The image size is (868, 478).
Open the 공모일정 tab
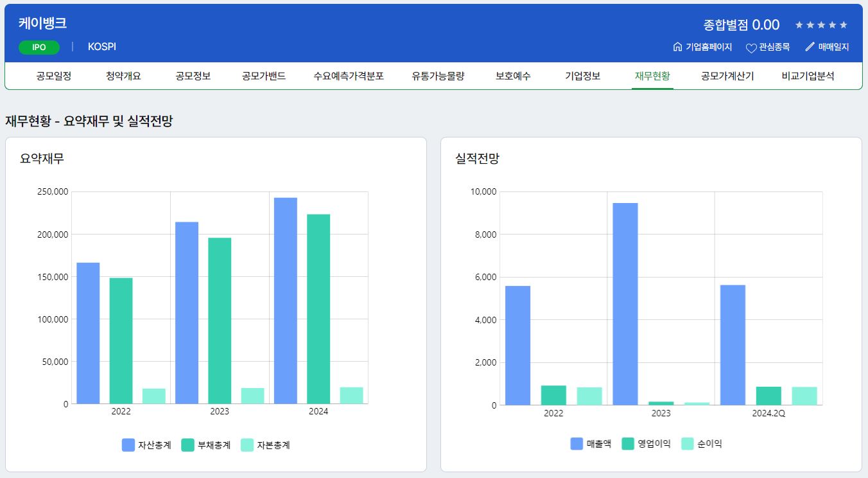click(54, 76)
